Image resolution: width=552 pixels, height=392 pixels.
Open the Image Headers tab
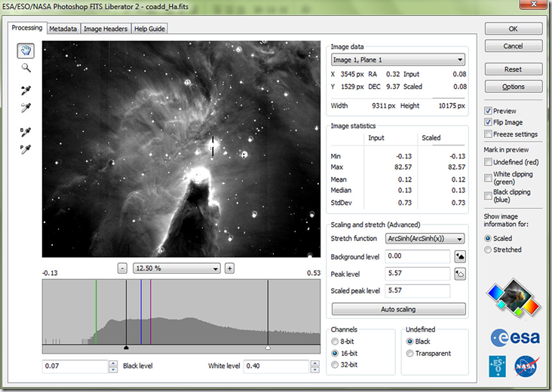[x=106, y=29]
